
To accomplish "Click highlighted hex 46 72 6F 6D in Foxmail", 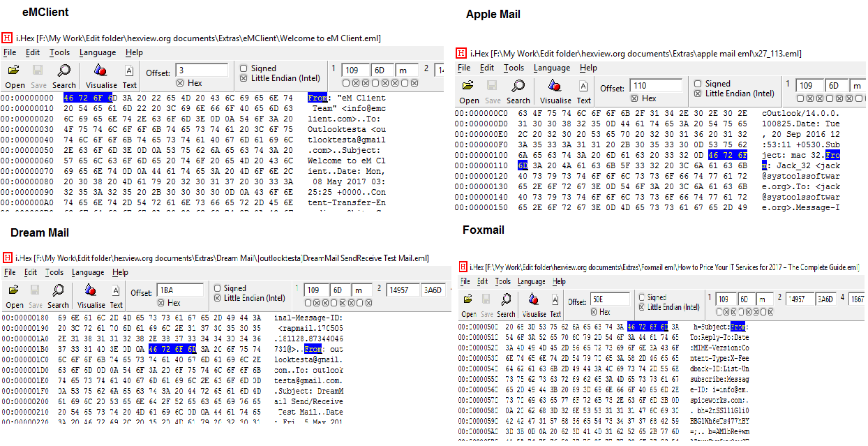I will pos(648,326).
